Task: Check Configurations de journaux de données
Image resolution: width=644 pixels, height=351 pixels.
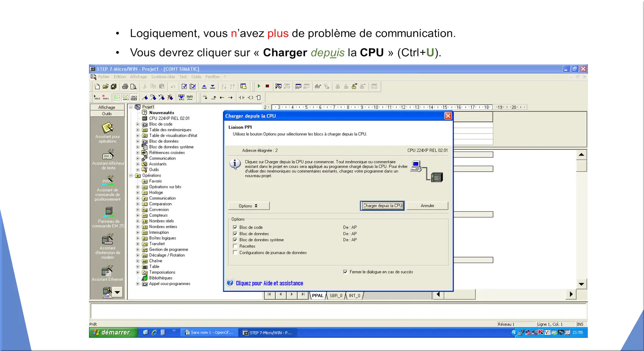Action: [235, 252]
